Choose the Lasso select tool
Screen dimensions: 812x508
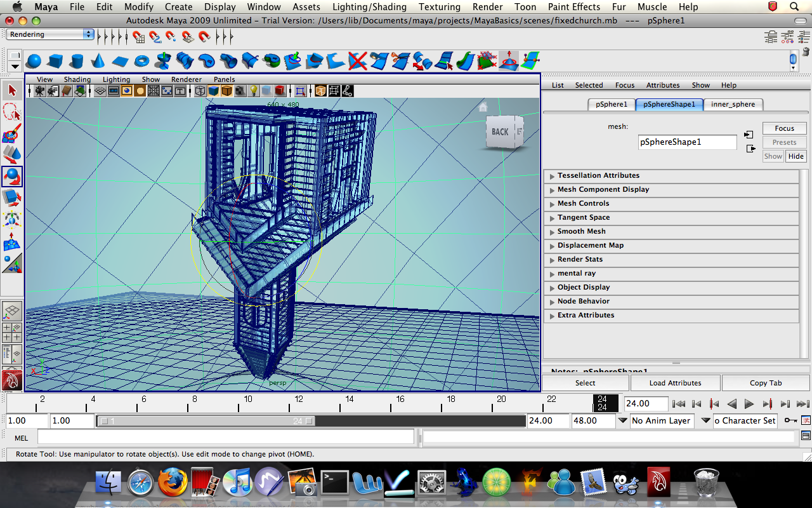[12, 112]
